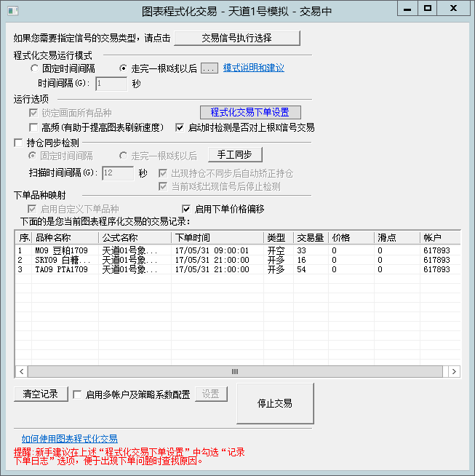Select 走完一根K线以后 run mode radio button
The height and width of the screenshot is (476, 475).
click(x=123, y=68)
